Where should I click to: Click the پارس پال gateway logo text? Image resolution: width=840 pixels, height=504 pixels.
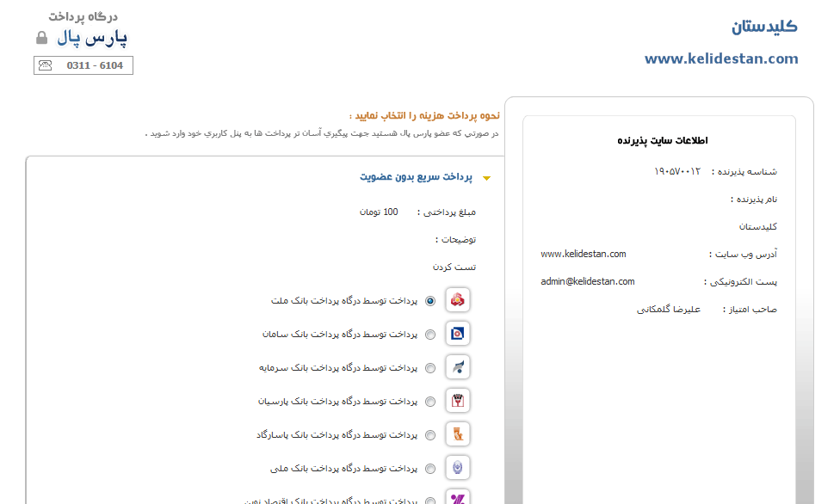coord(92,37)
